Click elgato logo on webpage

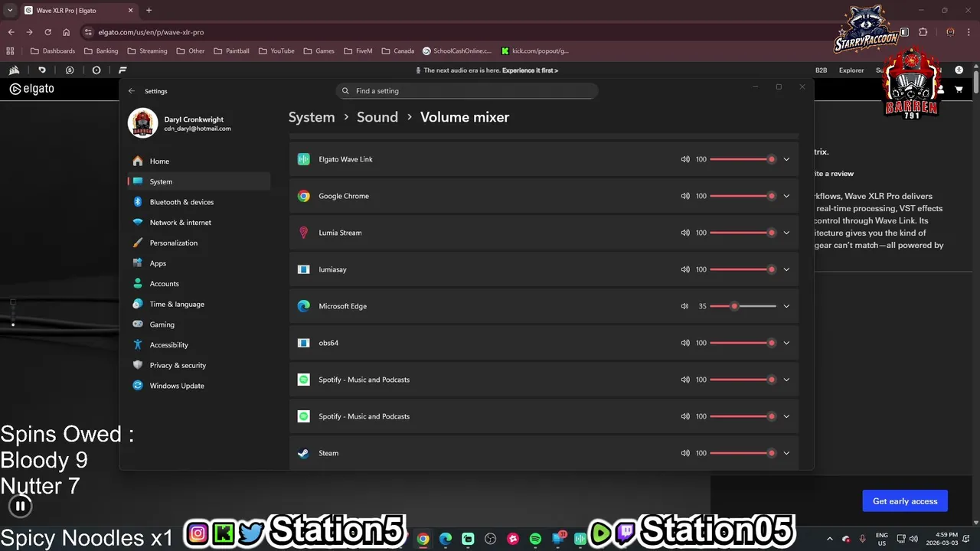[x=31, y=89]
